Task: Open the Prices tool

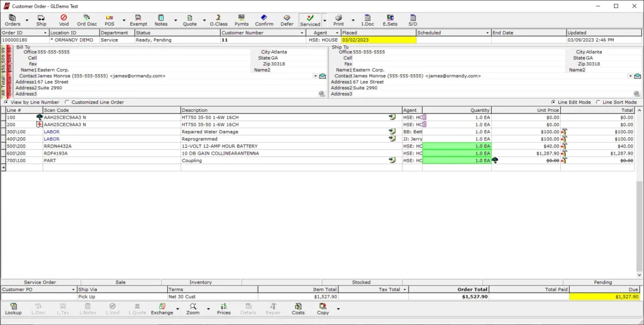Action: [x=223, y=309]
